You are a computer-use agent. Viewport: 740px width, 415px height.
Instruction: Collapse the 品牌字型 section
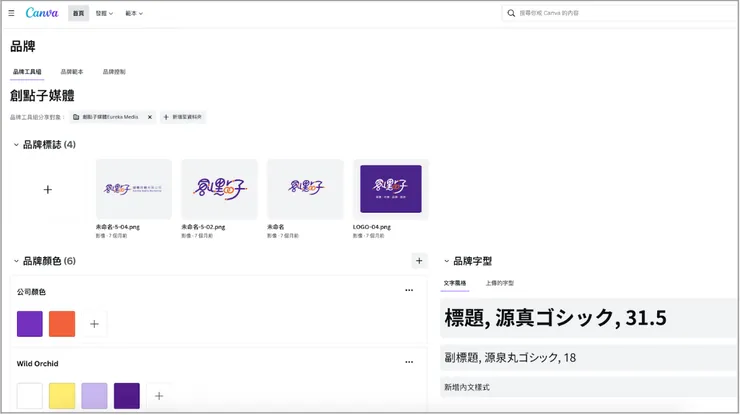tap(446, 261)
